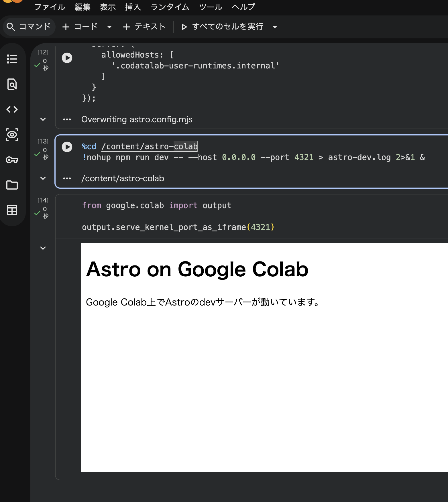448x502 pixels.
Task: Click the Colab logo in the corner
Action: (13, 1)
